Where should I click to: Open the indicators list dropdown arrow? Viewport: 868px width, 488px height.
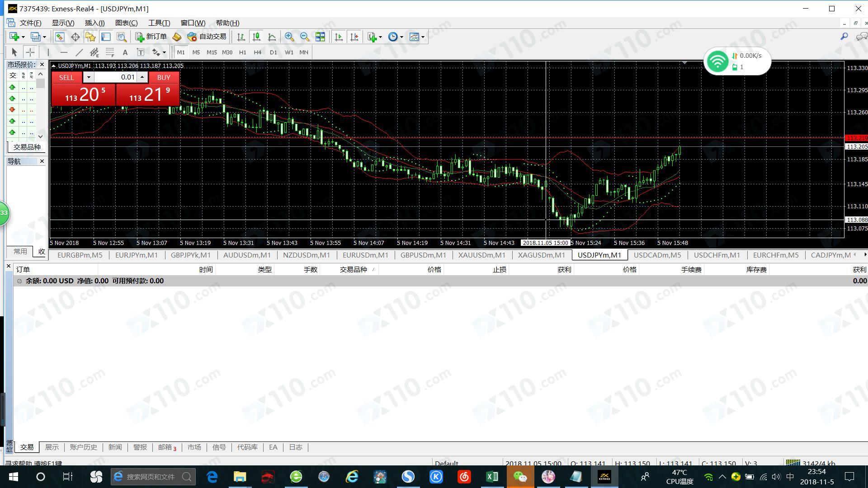pos(380,37)
